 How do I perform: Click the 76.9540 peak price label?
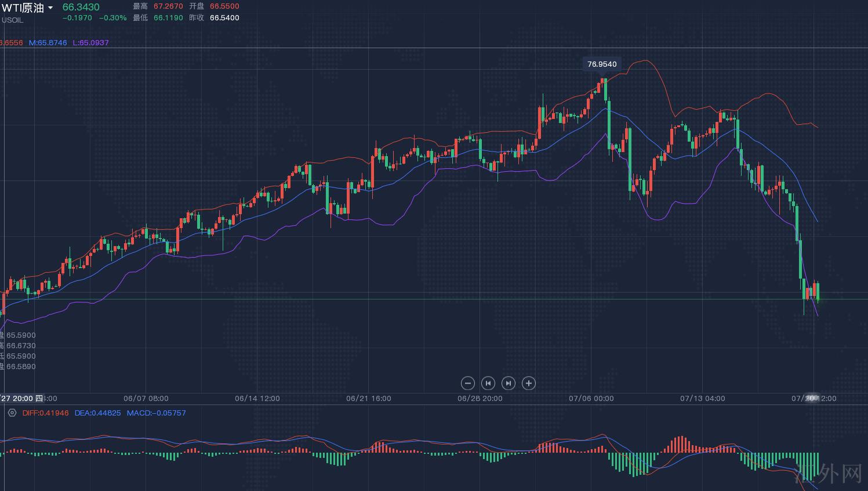(x=602, y=64)
